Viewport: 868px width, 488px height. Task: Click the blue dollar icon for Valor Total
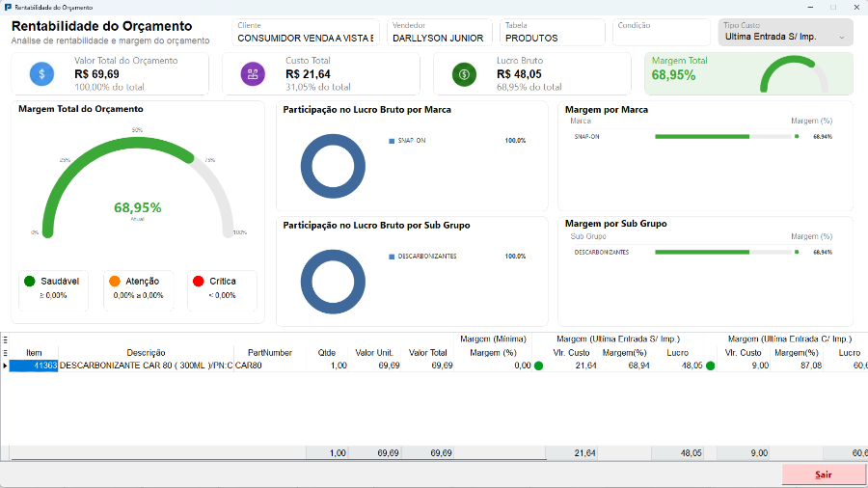pyautogui.click(x=41, y=73)
